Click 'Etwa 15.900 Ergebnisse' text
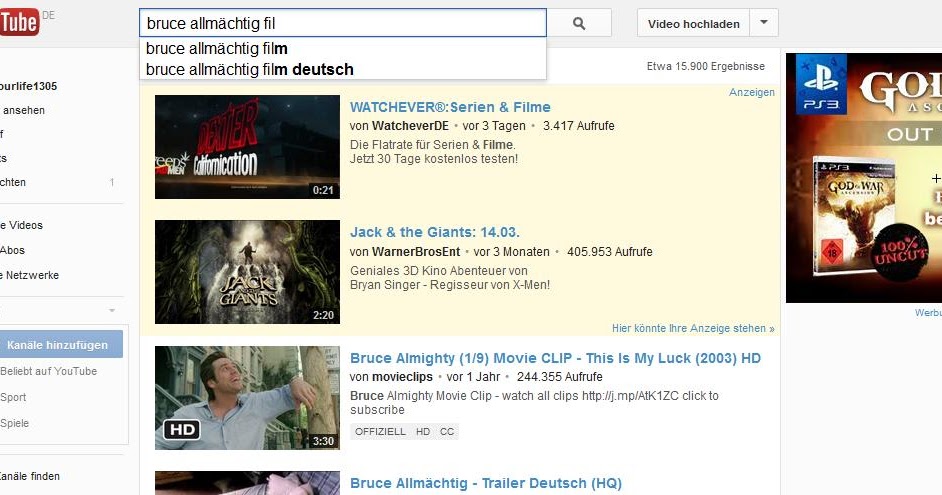The width and height of the screenshot is (942, 495). [705, 66]
